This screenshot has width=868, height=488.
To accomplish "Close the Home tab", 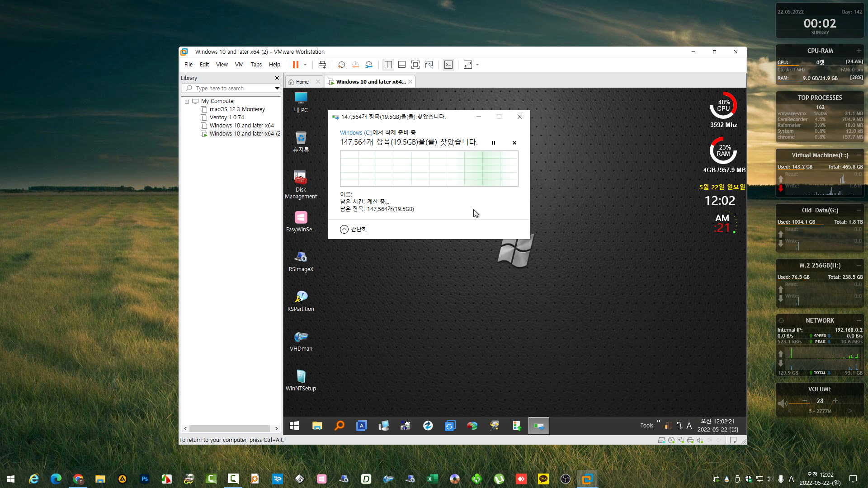I will pos(318,82).
